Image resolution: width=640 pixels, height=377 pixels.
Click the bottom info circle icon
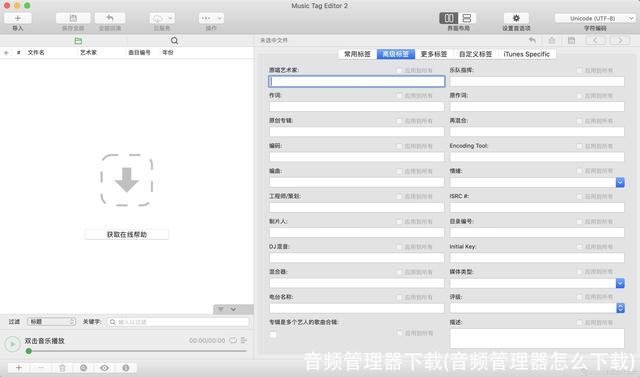(126, 368)
